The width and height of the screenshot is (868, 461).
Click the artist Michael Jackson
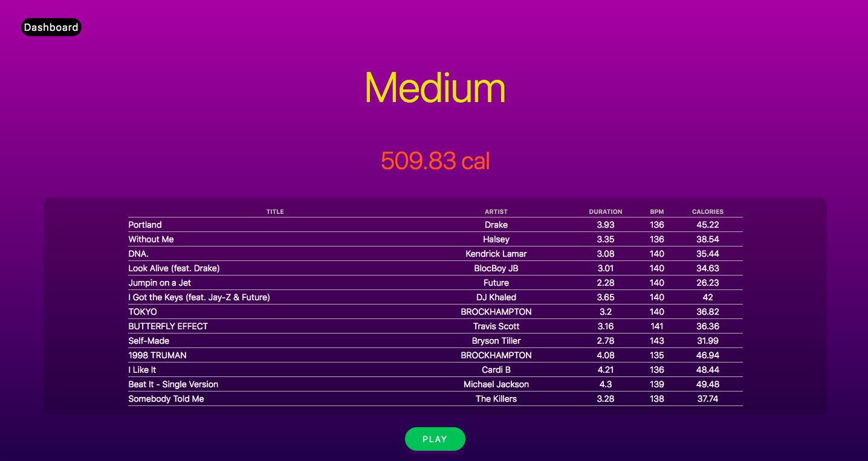click(496, 384)
